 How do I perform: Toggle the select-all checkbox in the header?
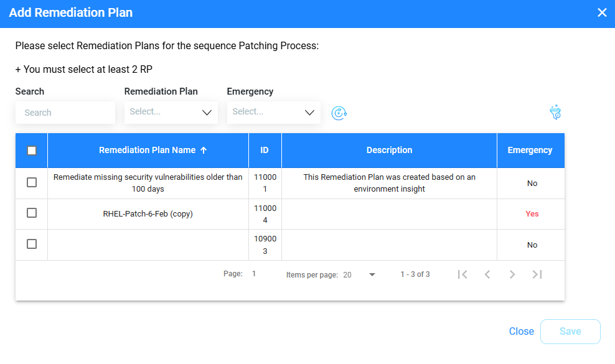32,151
